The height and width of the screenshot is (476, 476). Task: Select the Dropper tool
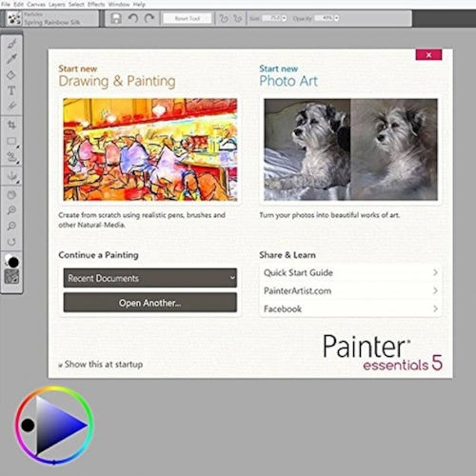pyautogui.click(x=11, y=59)
